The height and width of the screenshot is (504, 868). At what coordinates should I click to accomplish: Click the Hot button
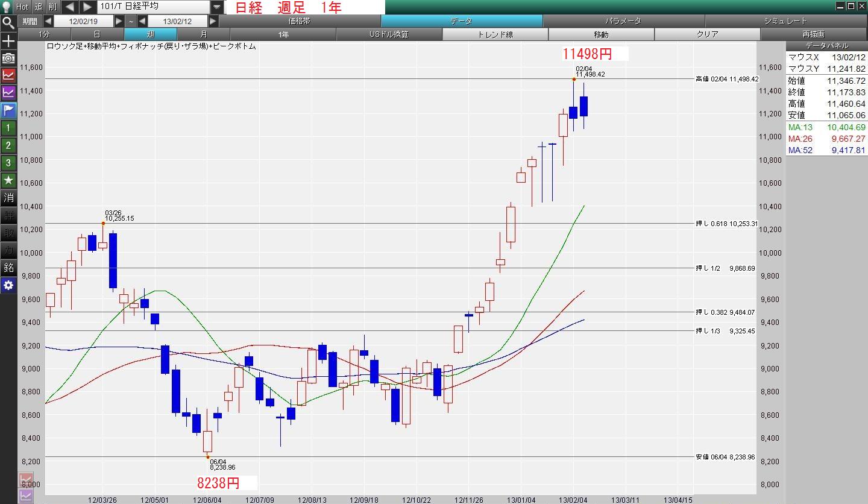[x=22, y=7]
